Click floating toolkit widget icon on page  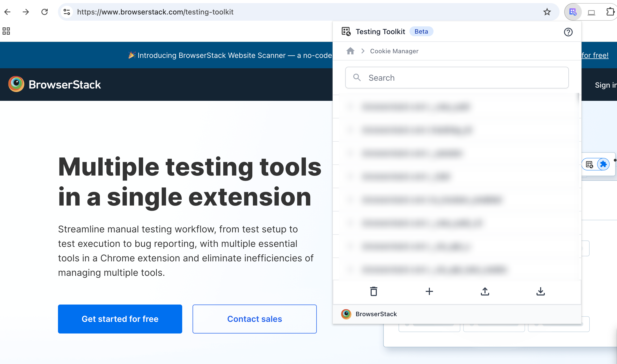[x=590, y=164]
